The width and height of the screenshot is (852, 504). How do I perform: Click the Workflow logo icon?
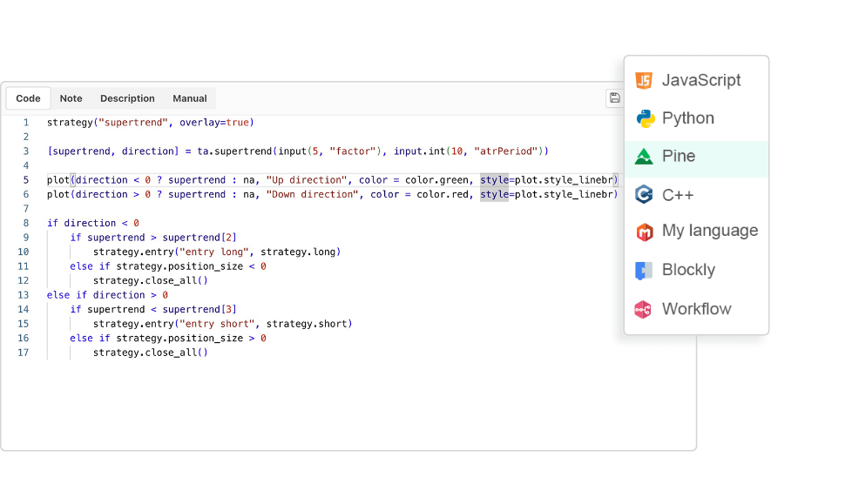[643, 310]
